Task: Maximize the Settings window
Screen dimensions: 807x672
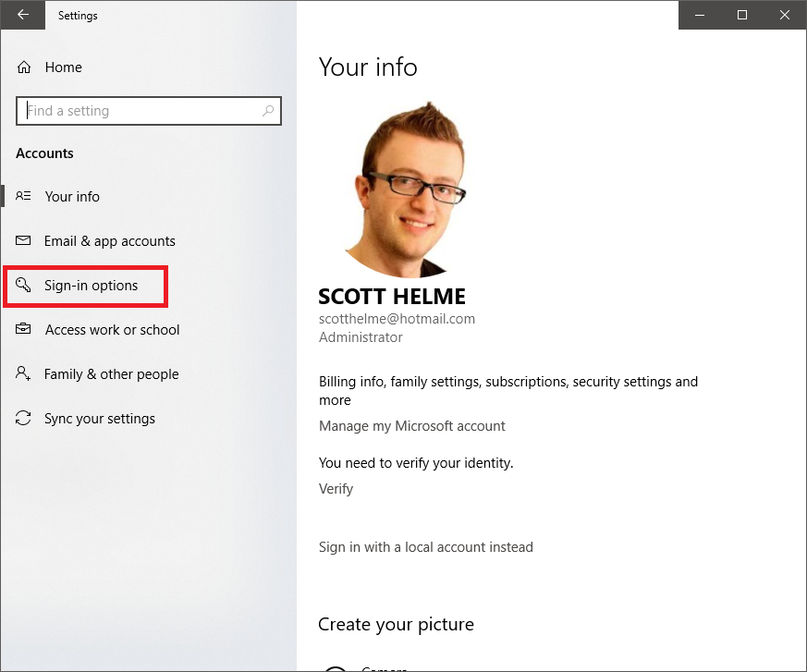Action: click(742, 15)
